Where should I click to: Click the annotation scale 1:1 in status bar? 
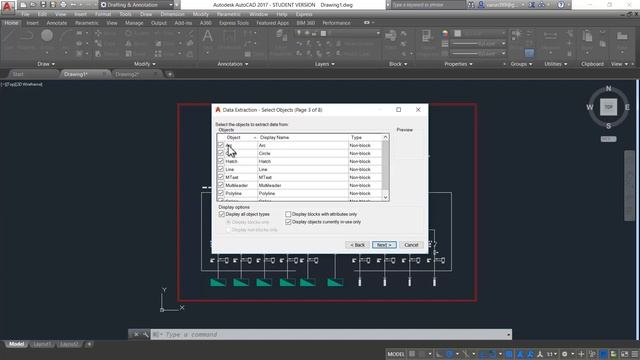point(552,354)
